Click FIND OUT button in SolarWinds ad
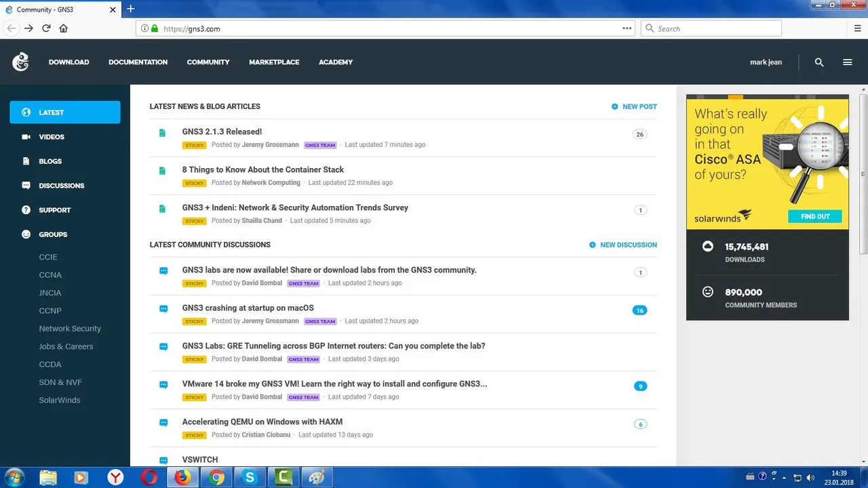Viewport: 868px width, 488px height. click(815, 216)
